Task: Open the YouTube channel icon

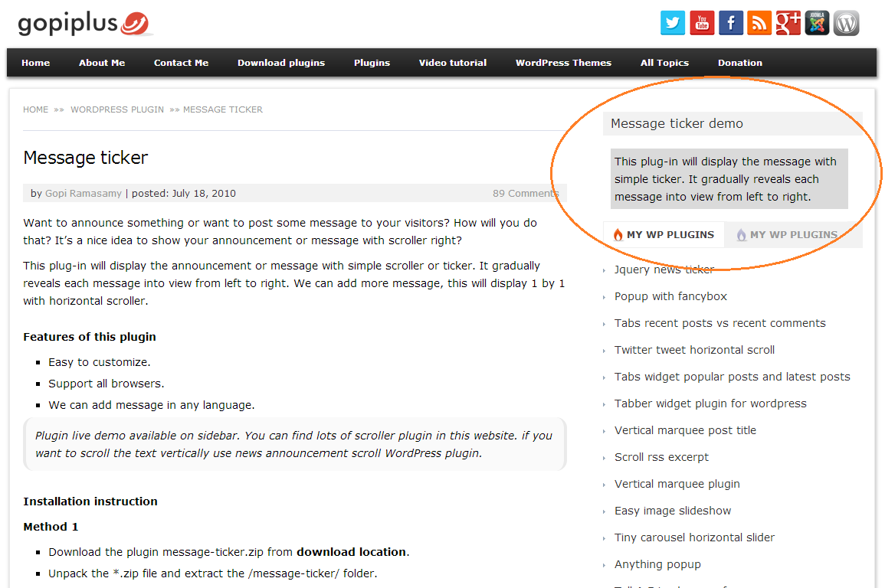Action: click(x=702, y=23)
